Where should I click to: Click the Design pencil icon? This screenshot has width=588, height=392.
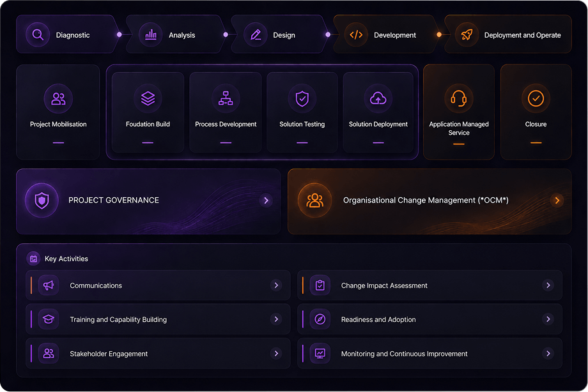[x=256, y=35]
